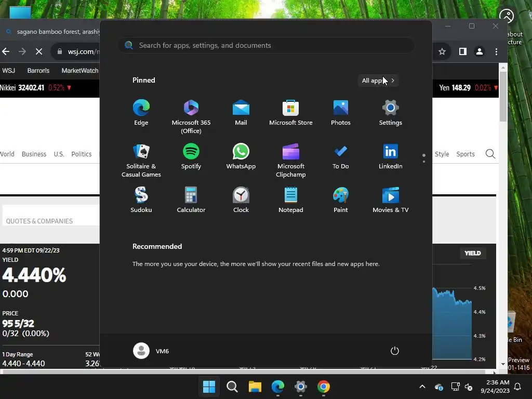Open the Calculator app
The image size is (532, 399).
[x=191, y=200]
